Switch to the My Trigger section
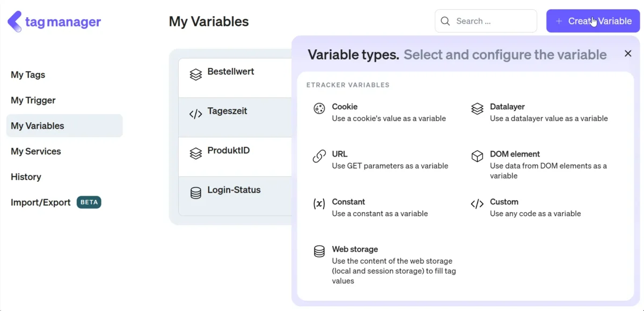644x311 pixels. [x=33, y=100]
